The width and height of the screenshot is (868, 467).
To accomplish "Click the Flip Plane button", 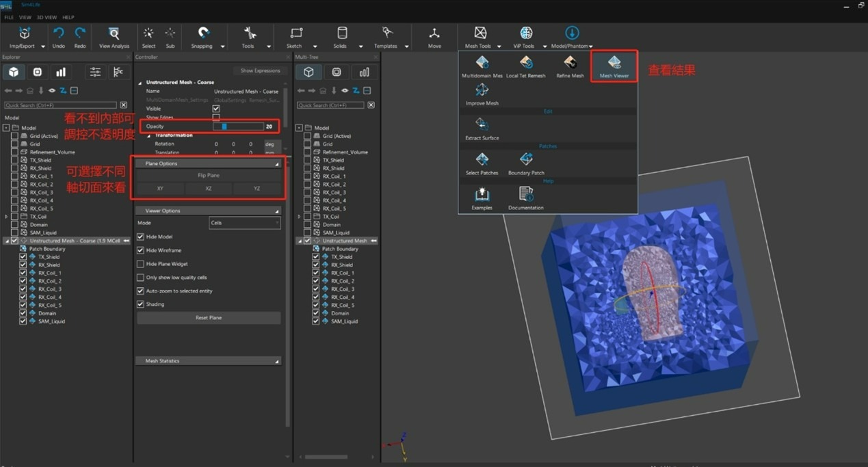I will [209, 176].
